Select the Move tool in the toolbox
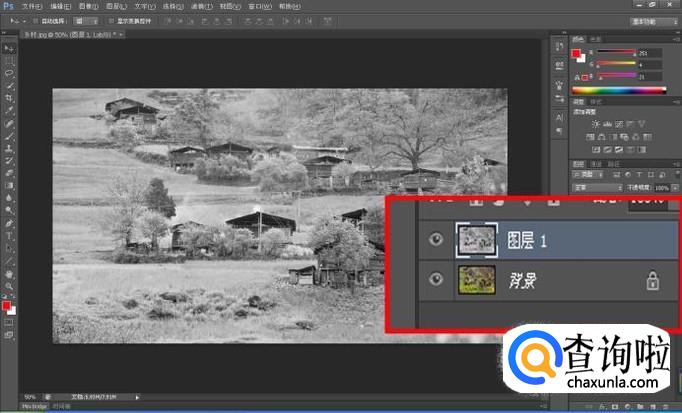The width and height of the screenshot is (682, 413). [x=9, y=47]
